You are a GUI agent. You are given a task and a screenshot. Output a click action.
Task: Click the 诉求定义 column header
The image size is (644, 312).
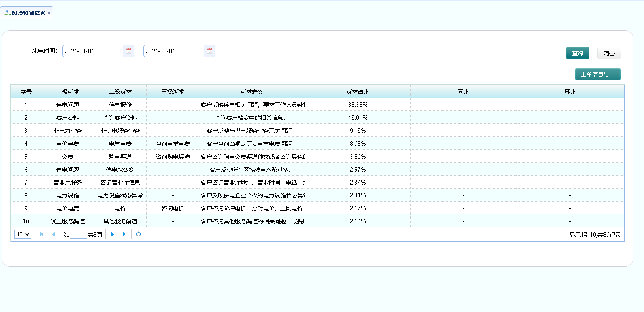(x=252, y=92)
